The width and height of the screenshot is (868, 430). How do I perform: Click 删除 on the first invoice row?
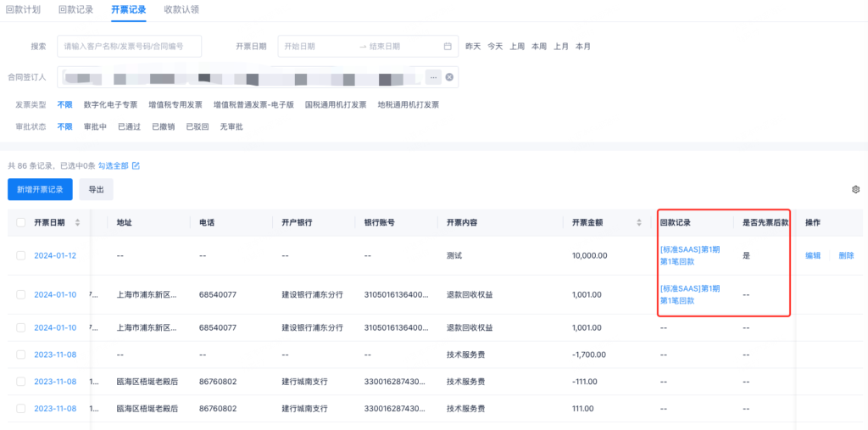click(846, 255)
